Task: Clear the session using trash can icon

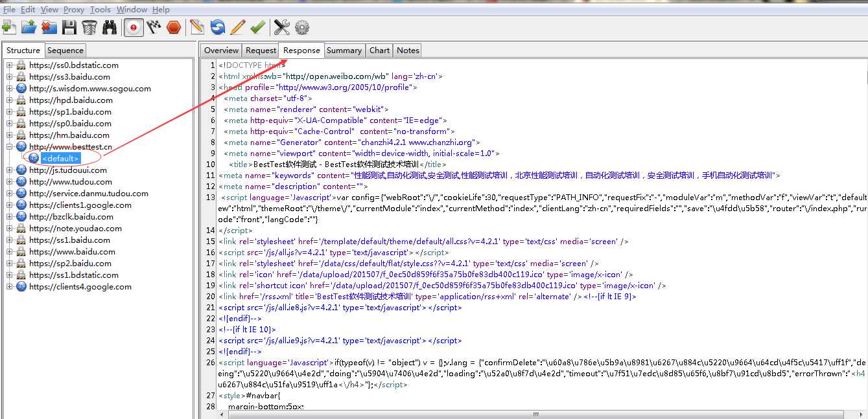Action: (89, 27)
